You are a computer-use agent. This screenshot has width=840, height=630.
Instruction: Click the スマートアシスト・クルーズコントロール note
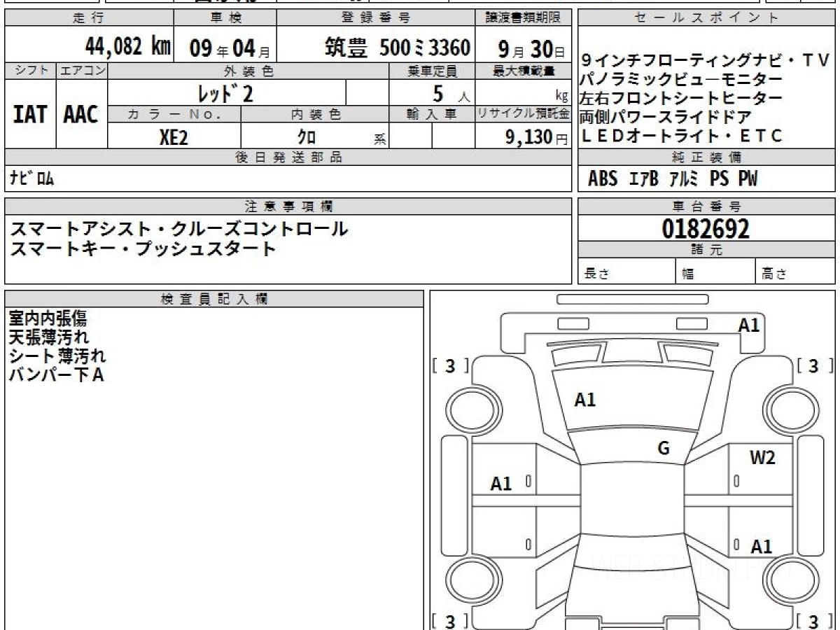[x=178, y=228]
